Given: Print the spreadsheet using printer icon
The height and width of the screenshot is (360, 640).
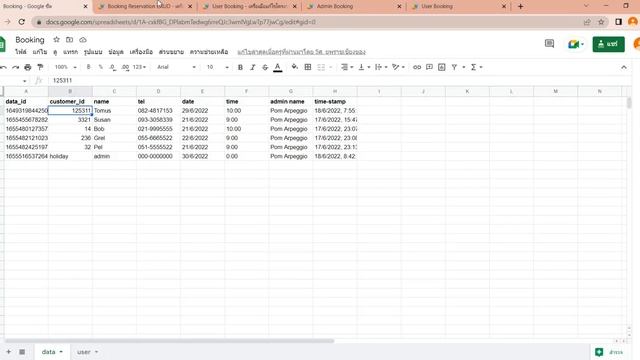Looking at the screenshot, I should pyautogui.click(x=28, y=67).
